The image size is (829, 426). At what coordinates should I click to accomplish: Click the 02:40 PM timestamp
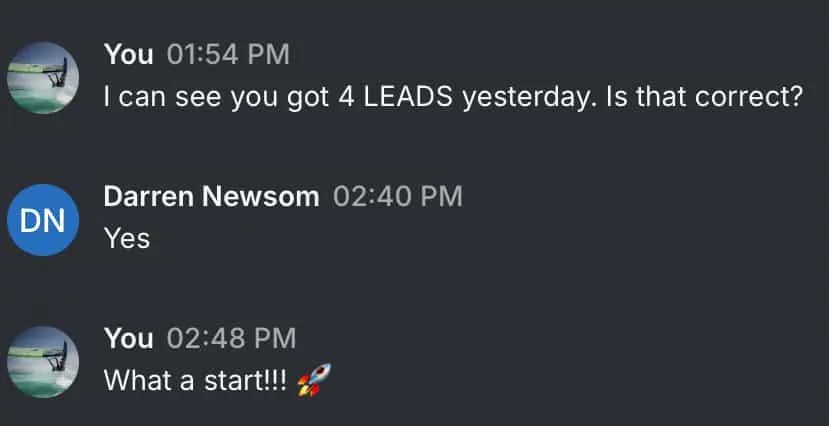[398, 197]
